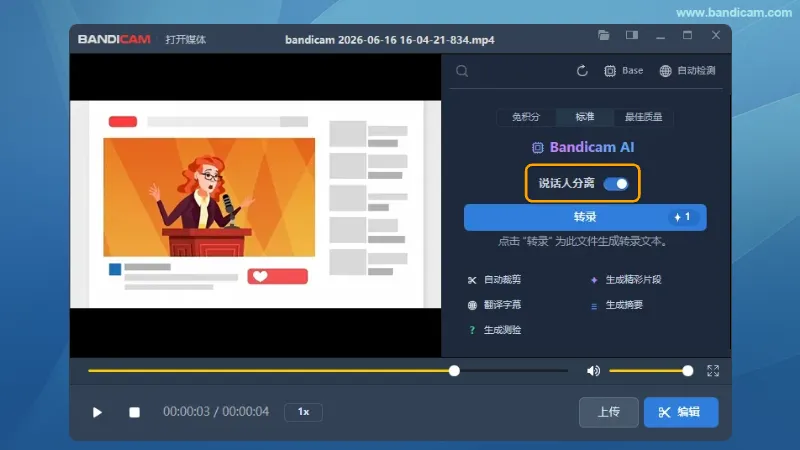This screenshot has width=800, height=450.
Task: Select the 免积分 tab
Action: 526,117
